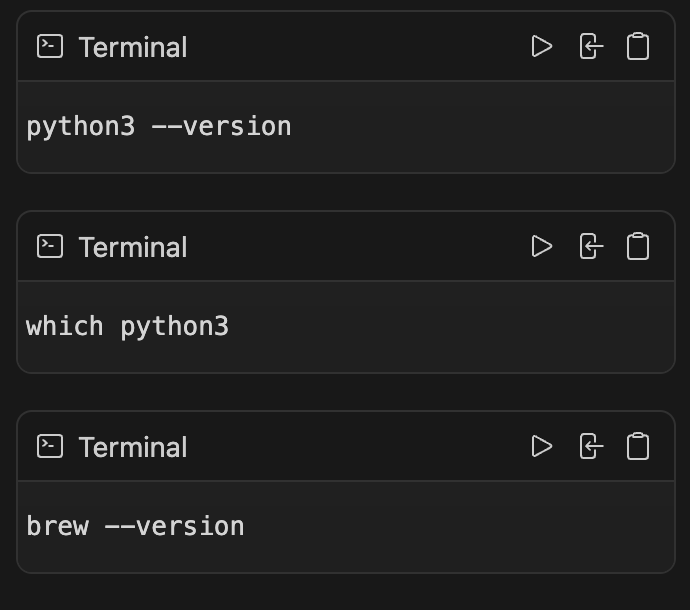Run the python3 --version command
Image resolution: width=690 pixels, height=610 pixels.
(542, 46)
